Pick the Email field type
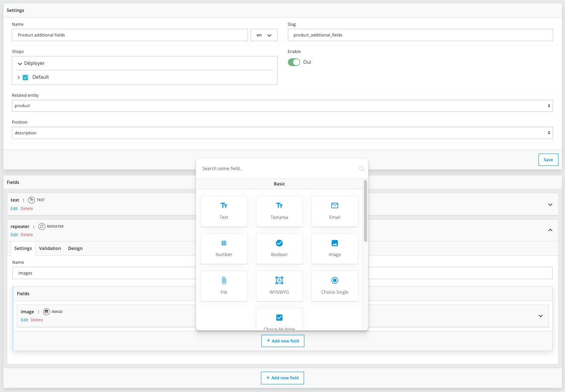 point(334,211)
